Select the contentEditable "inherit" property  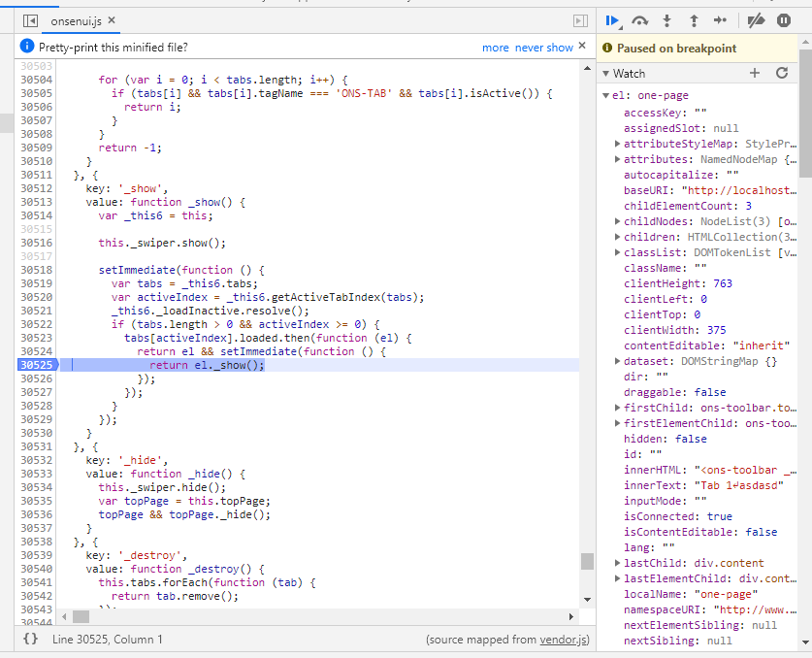pyautogui.click(x=707, y=345)
